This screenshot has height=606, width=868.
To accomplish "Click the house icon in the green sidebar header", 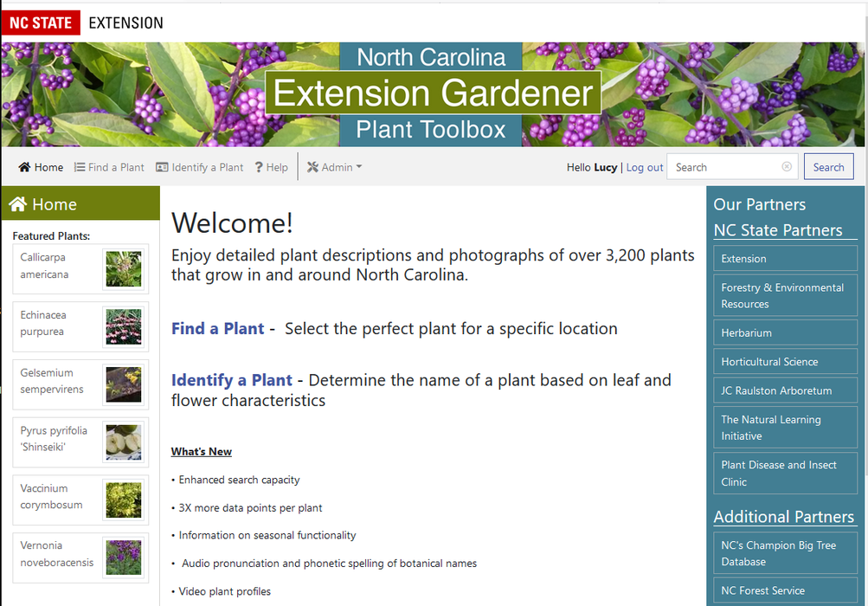I will click(18, 203).
